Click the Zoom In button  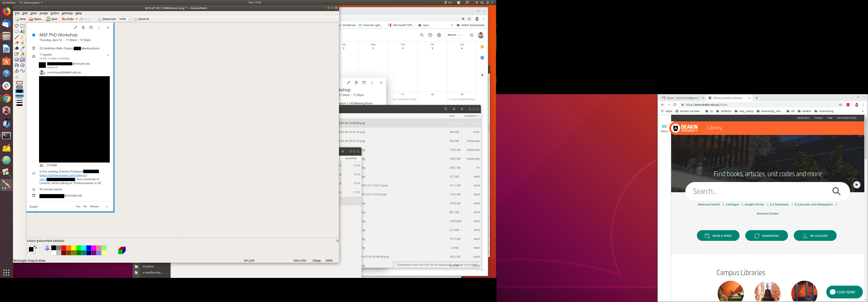pos(141,19)
